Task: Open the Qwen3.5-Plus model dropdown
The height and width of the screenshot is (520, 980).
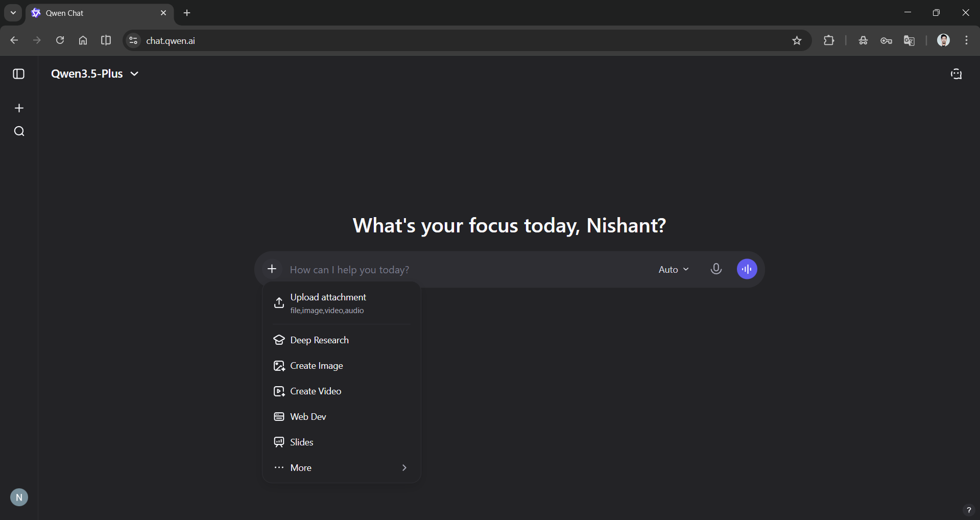Action: point(95,74)
